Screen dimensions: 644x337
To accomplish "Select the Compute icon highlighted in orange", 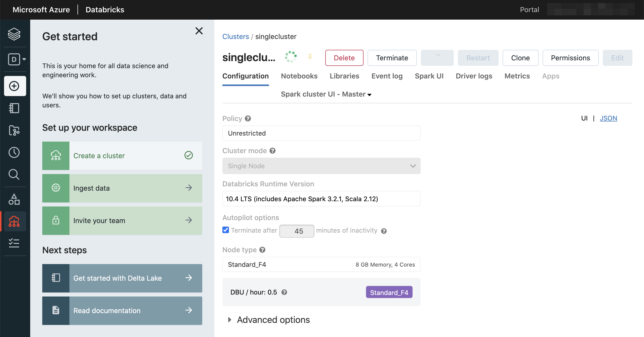I will coord(15,221).
